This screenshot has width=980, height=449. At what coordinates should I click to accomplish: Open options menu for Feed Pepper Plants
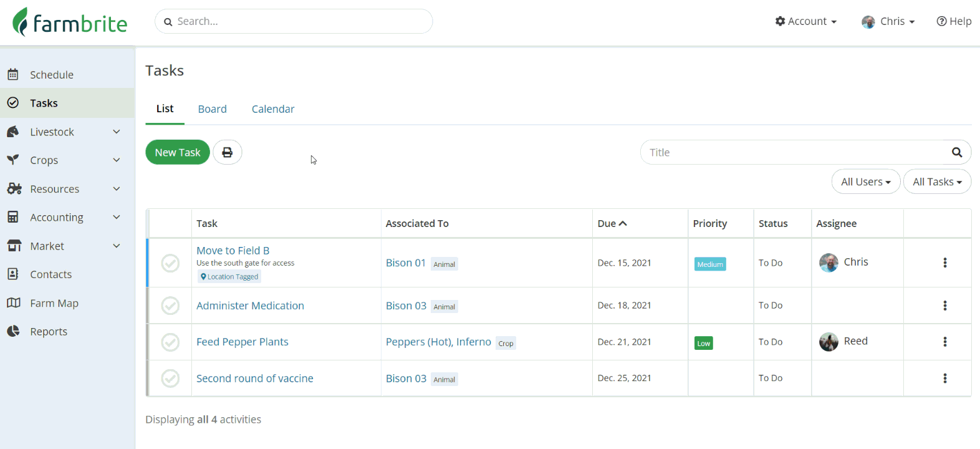[945, 342]
